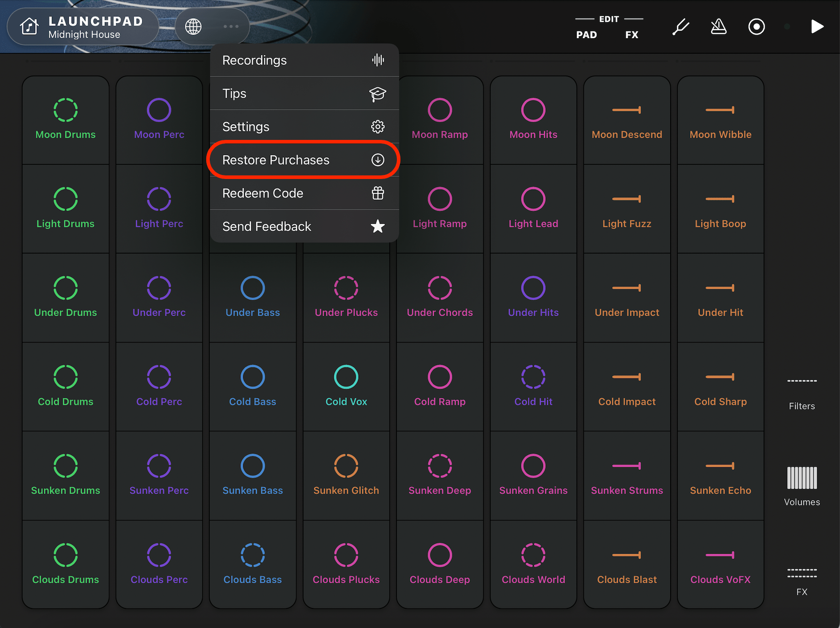The height and width of the screenshot is (628, 840).
Task: Fire the Moon Wibble one-shot pad
Action: click(x=720, y=120)
